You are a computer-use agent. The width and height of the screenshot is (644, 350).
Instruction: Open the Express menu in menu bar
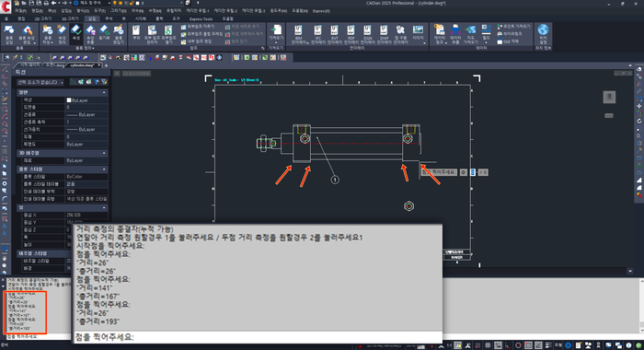(x=321, y=11)
